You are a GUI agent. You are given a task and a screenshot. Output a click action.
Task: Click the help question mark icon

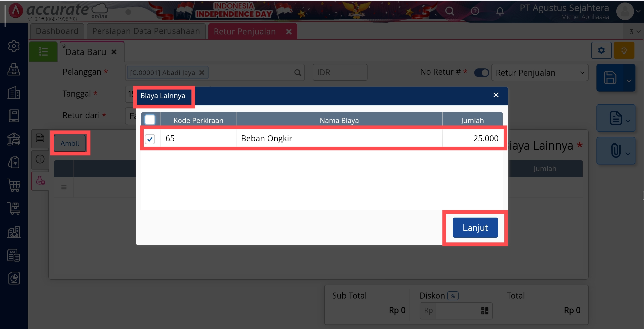click(x=475, y=11)
